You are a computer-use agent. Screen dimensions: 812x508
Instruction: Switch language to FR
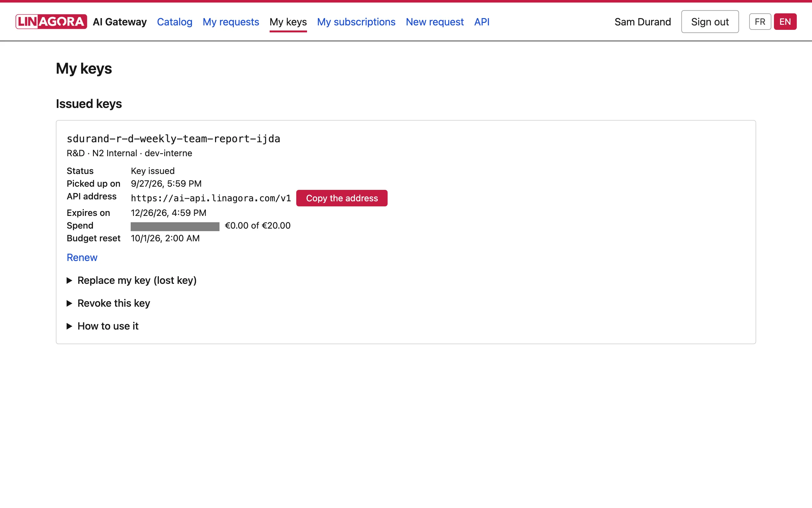(x=760, y=22)
